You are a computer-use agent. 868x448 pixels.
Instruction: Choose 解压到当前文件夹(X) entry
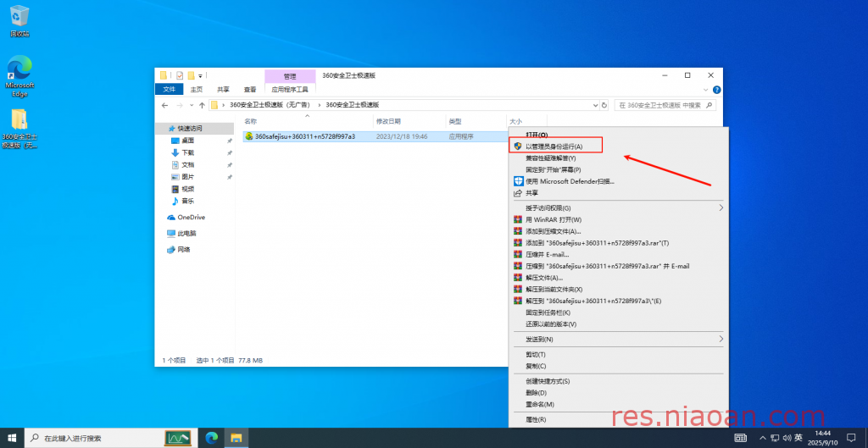(x=554, y=290)
